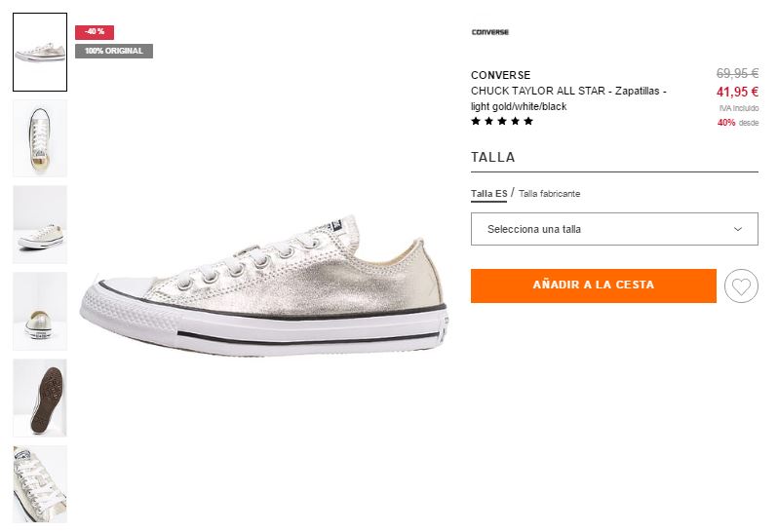Click the 41,95 € sale price
Image resolution: width=778 pixels, height=532 pixels.
pyautogui.click(x=737, y=93)
